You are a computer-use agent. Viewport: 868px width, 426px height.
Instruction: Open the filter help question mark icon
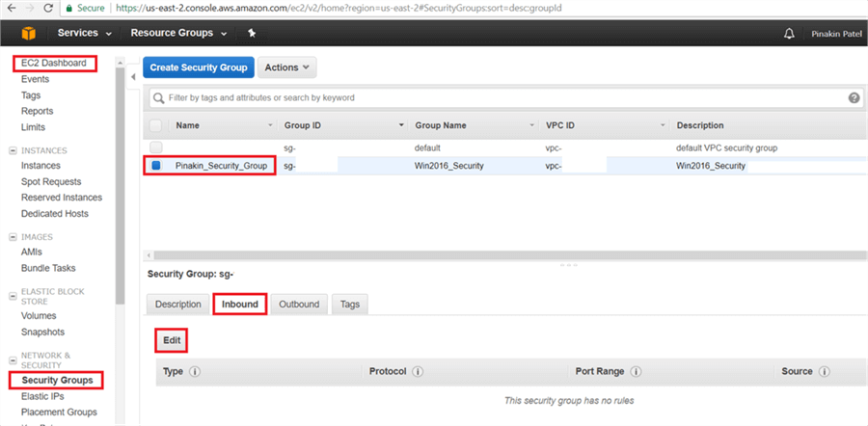tap(854, 98)
